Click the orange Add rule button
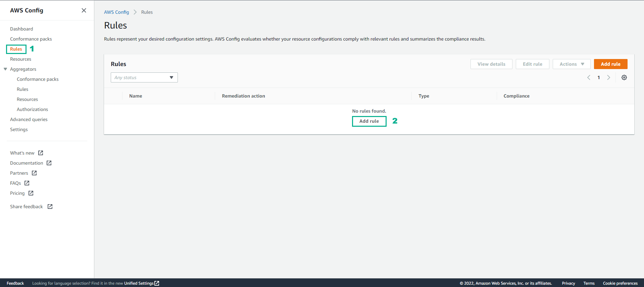Image resolution: width=644 pixels, height=287 pixels. tap(610, 64)
